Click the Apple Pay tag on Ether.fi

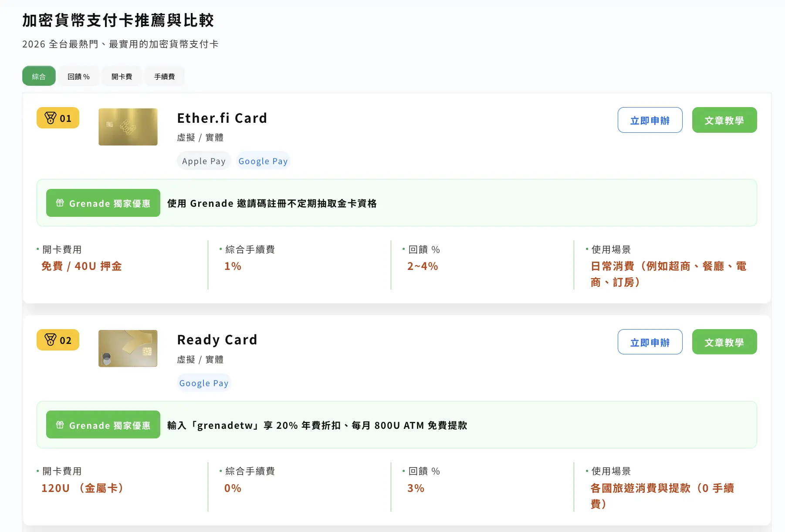click(x=203, y=161)
